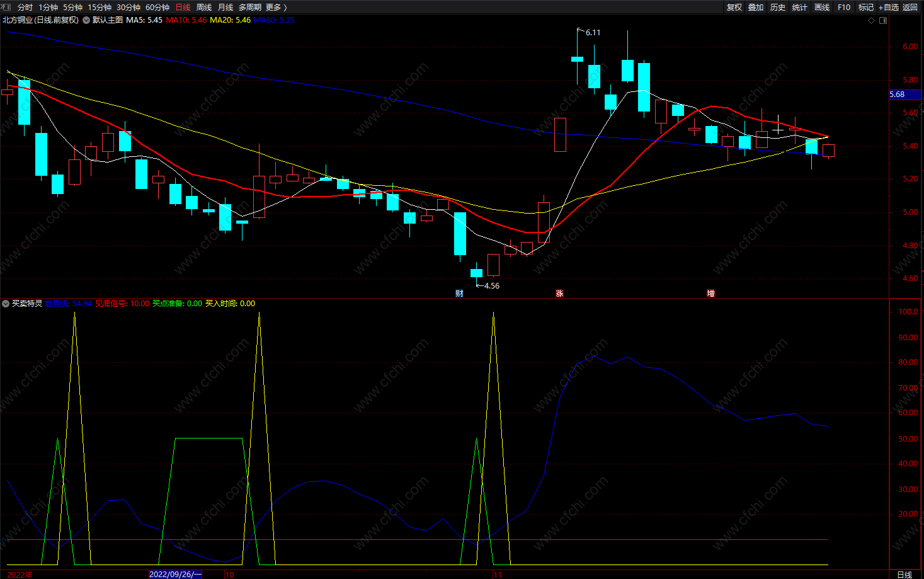Select the 日线 daily tab

pos(183,7)
